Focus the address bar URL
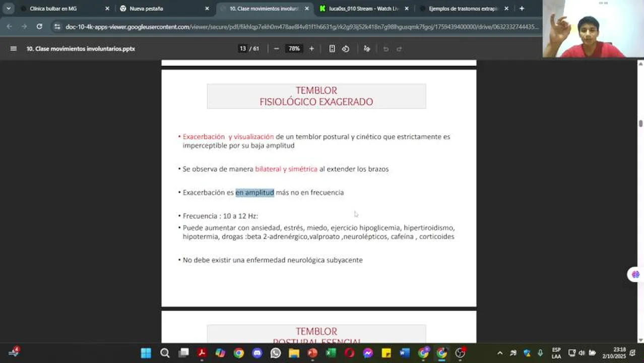This screenshot has height=363, width=644. click(x=302, y=27)
